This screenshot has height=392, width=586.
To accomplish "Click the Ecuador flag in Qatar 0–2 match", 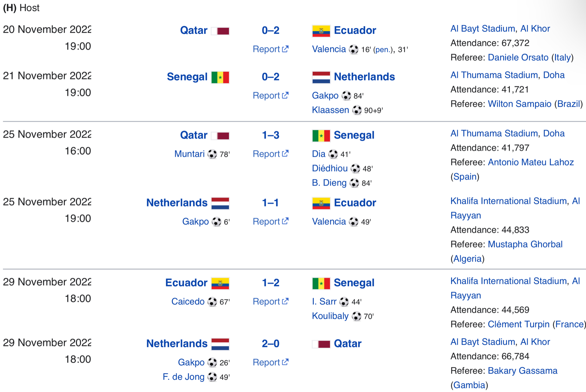I will tap(321, 31).
